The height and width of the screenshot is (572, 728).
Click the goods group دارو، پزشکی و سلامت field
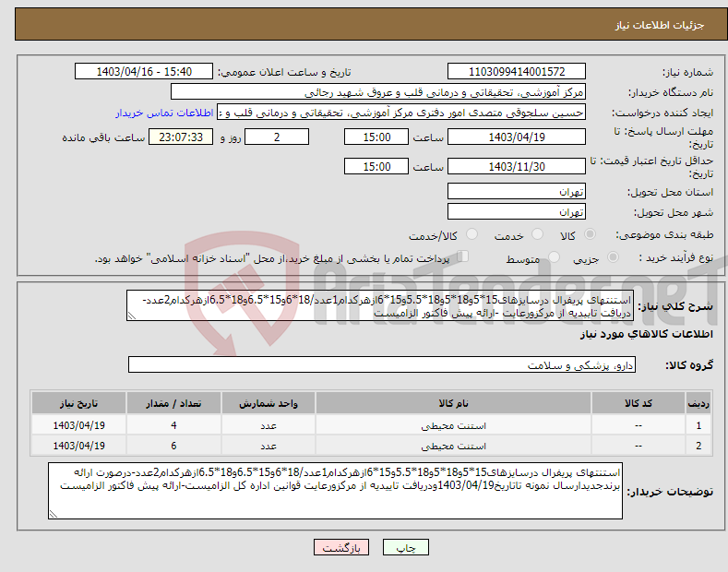tap(382, 365)
